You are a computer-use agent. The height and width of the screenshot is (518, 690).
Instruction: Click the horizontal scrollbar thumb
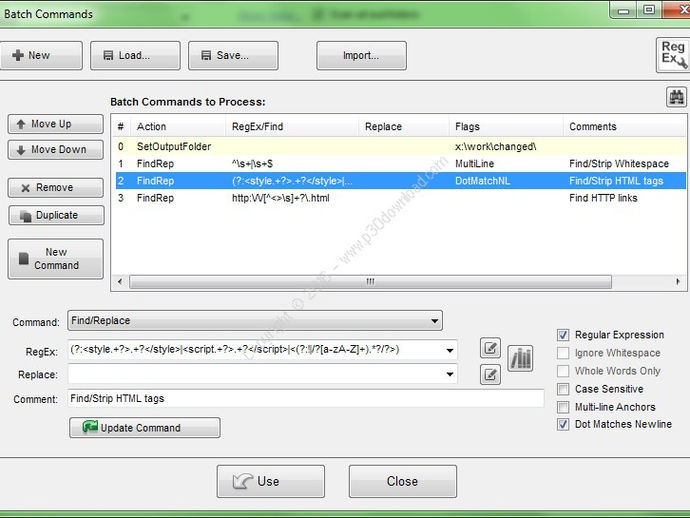pos(371,282)
